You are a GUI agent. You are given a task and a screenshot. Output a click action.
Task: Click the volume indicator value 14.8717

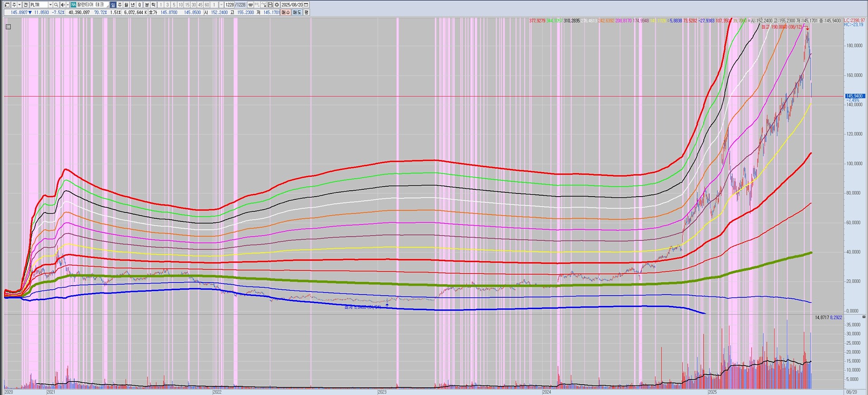(x=822, y=317)
